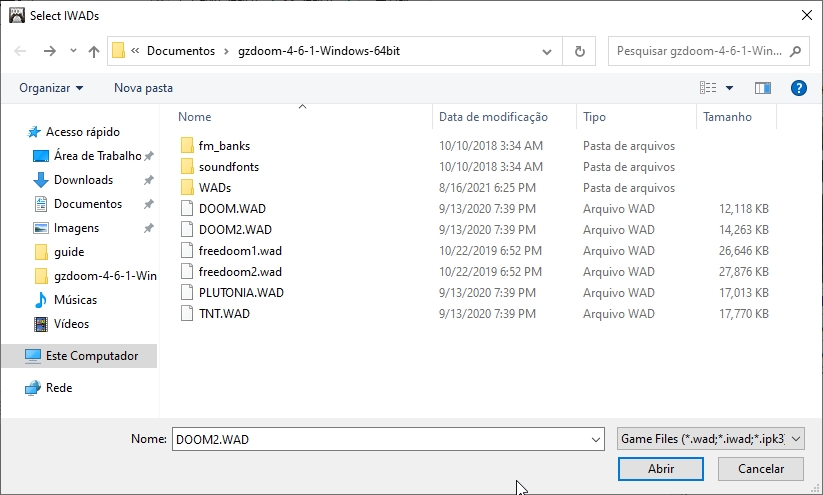This screenshot has height=495, width=823.
Task: Click the pin icon beside Imagens
Action: point(149,228)
